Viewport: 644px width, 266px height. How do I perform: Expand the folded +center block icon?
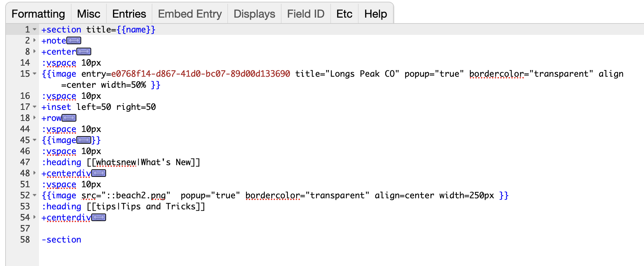84,52
